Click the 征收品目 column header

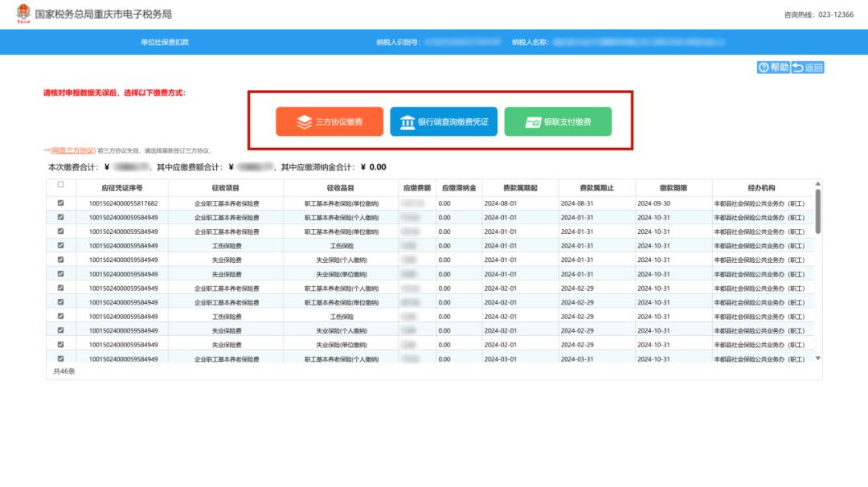coord(342,187)
